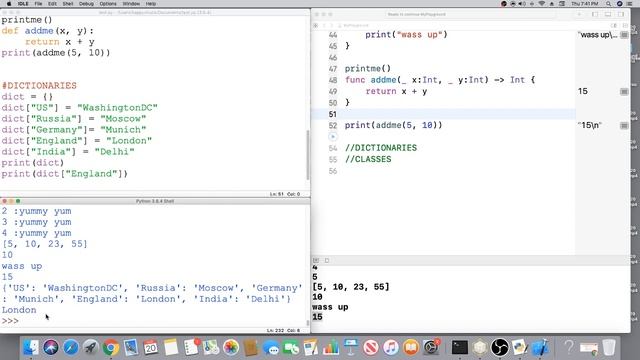Viewport: 640px width, 360px height.
Task: Click the #DICTIONARIES comment in IDLE editor
Action: (x=39, y=86)
